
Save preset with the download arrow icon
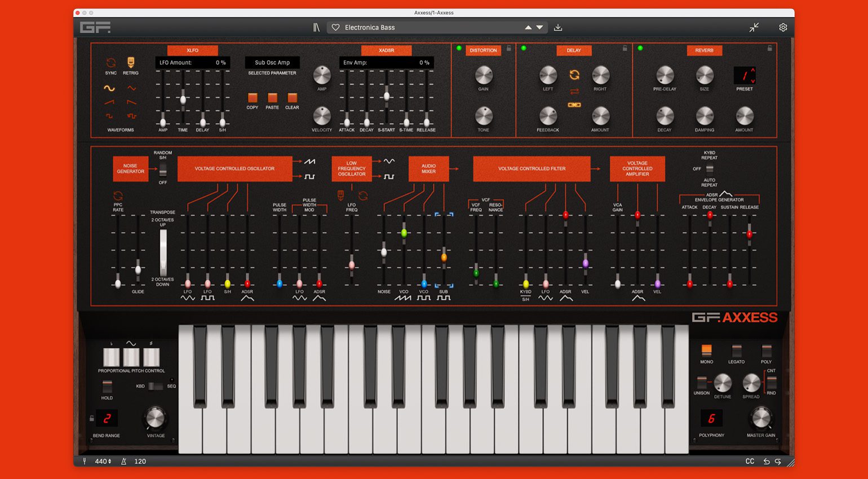(x=558, y=27)
